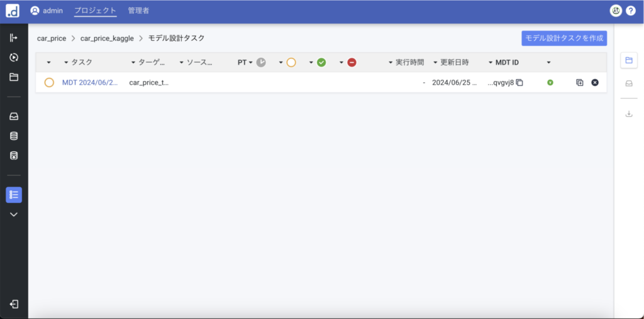Click the grey clock status icon header

point(261,62)
